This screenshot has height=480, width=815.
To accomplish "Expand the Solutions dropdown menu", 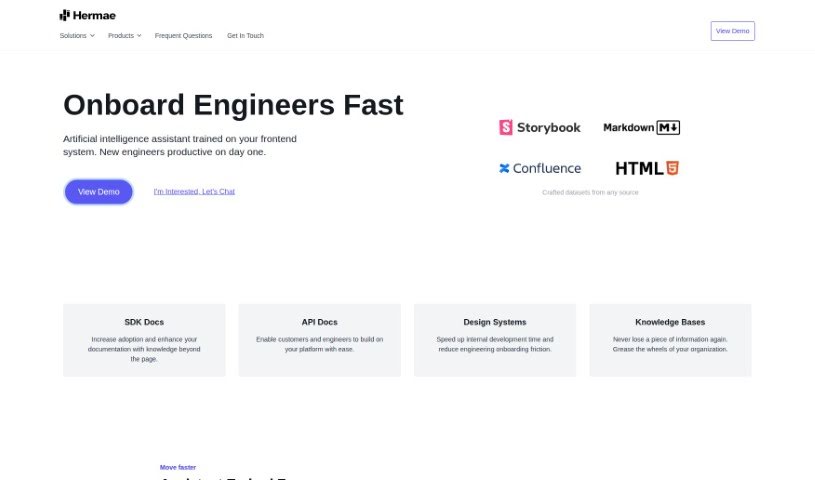I will 76,36.
